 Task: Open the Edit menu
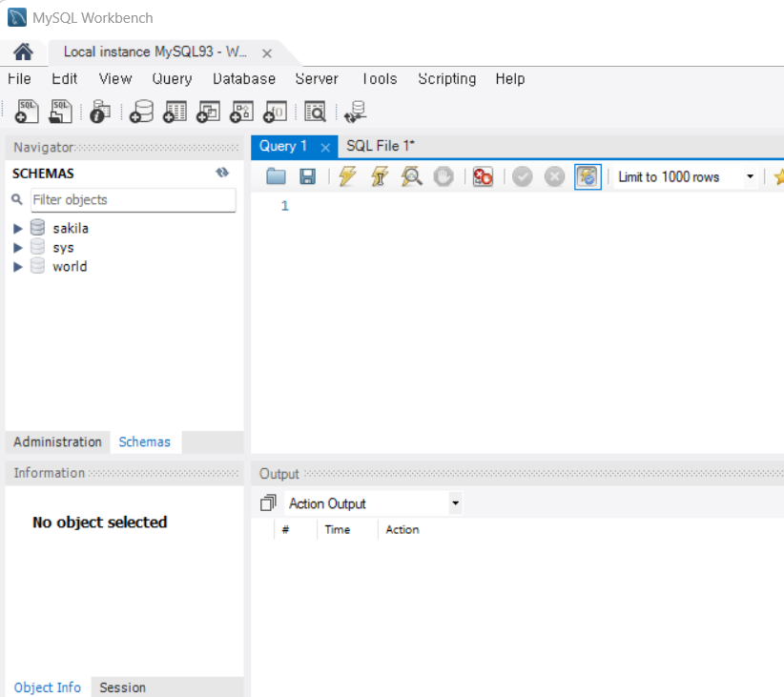click(65, 78)
